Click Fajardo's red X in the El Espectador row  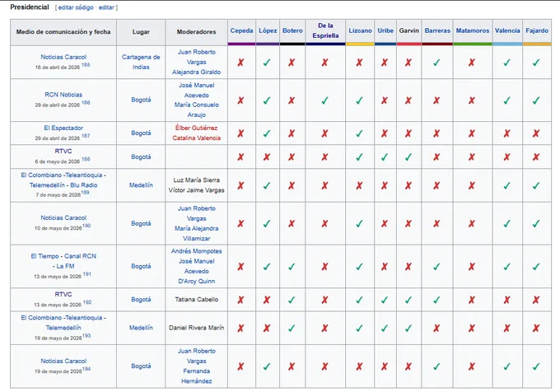(536, 133)
